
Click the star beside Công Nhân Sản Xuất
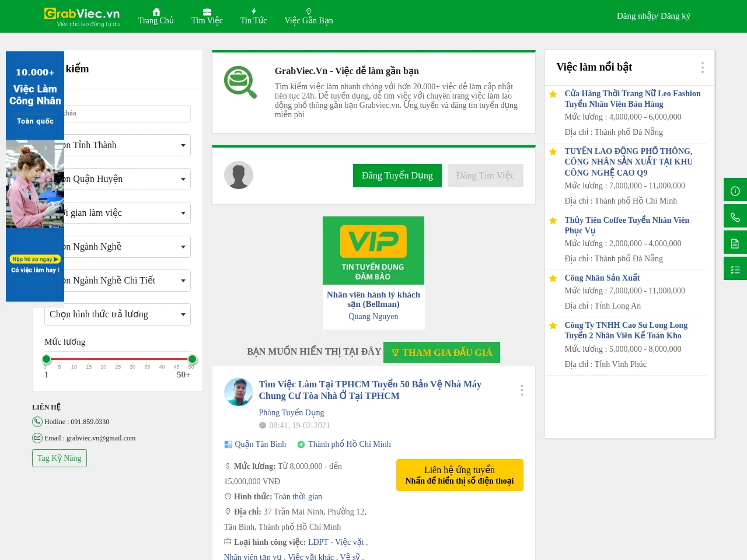pyautogui.click(x=553, y=278)
